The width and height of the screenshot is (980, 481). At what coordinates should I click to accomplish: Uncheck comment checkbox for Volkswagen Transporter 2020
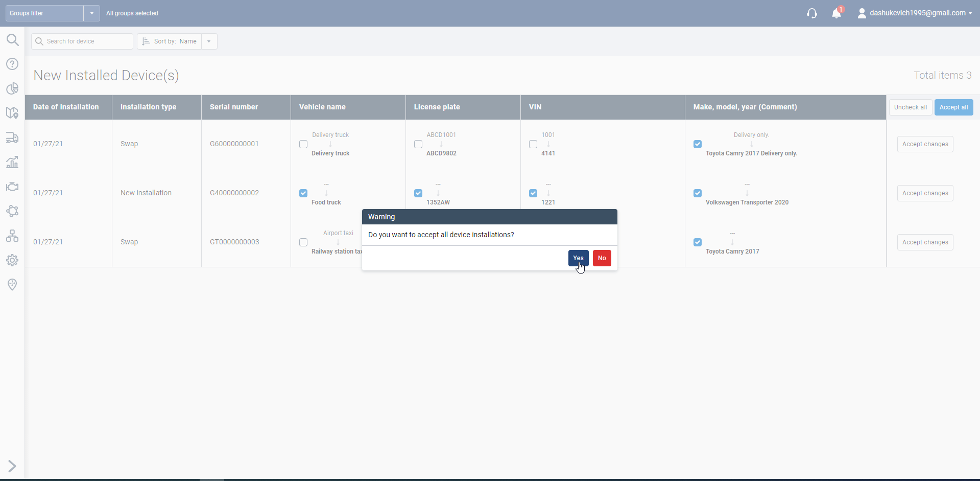coord(698,193)
